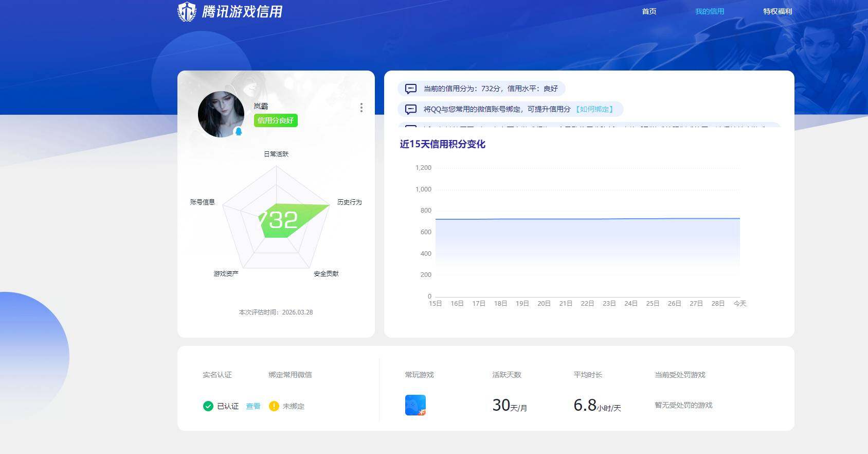The image size is (868, 454).
Task: Click the frequently played game icon
Action: (415, 405)
